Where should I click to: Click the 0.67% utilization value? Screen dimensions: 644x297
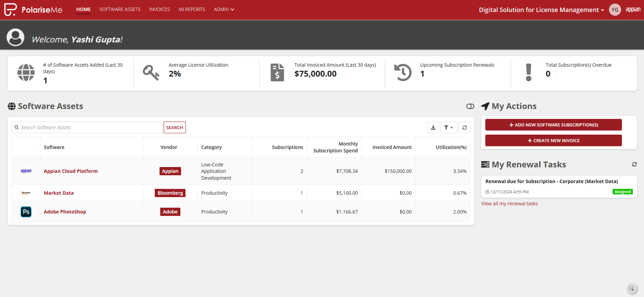460,193
